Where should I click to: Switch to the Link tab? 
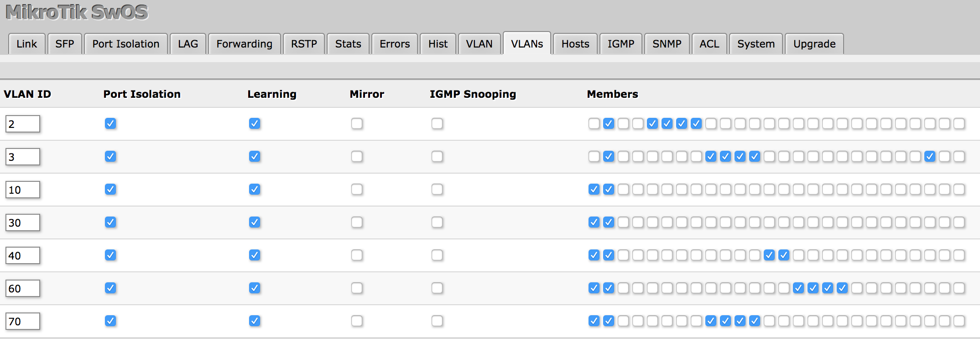[26, 44]
